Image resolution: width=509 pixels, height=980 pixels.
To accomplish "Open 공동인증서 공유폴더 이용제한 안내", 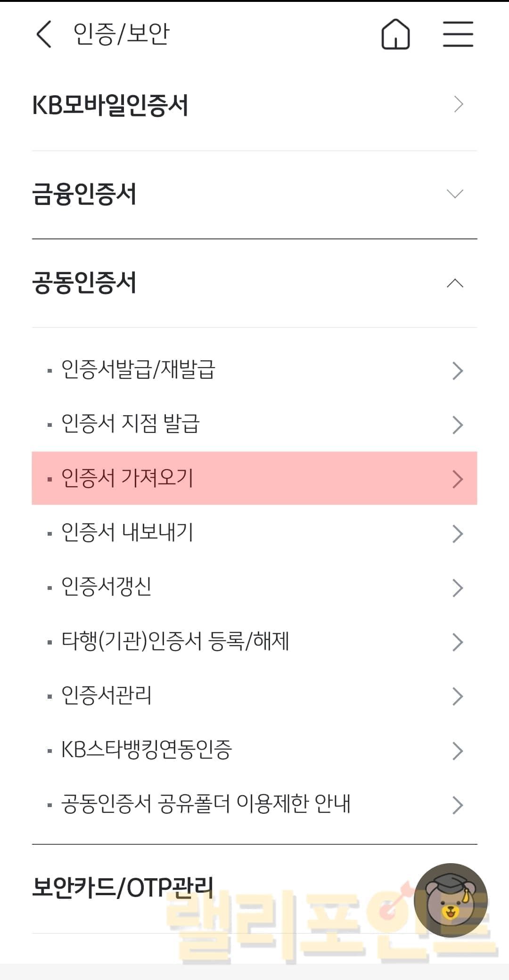I will coord(206,804).
